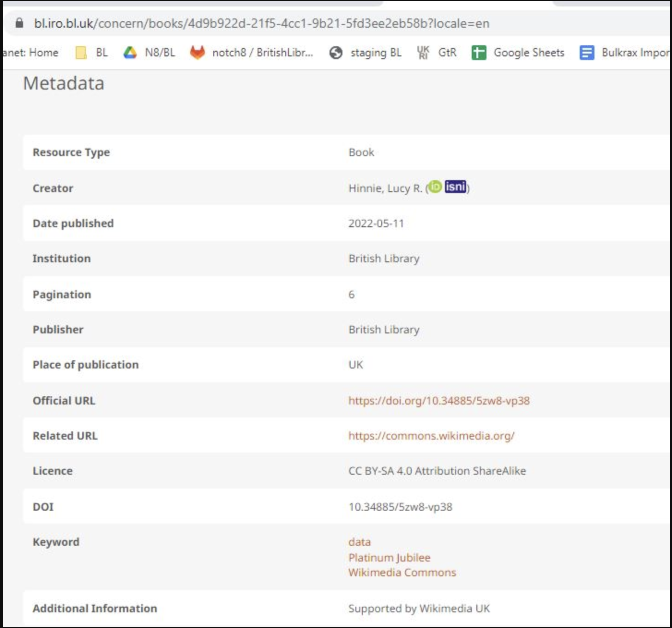Click the 'Institution' row label
Screen dimensions: 672x628
coord(62,259)
